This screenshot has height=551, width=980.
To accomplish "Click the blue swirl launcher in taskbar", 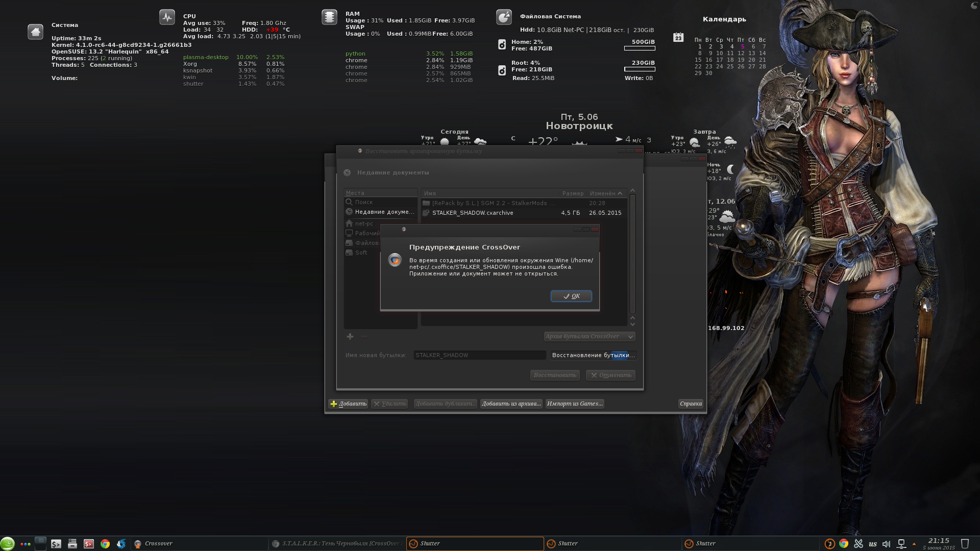I will point(121,544).
